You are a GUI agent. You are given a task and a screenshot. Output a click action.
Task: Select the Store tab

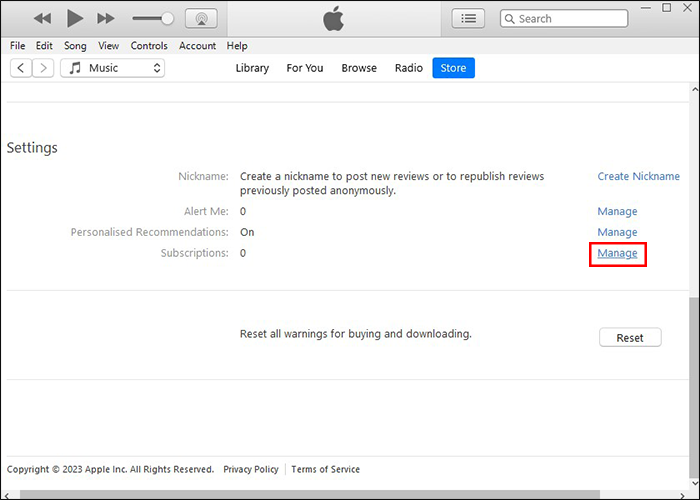coord(454,68)
